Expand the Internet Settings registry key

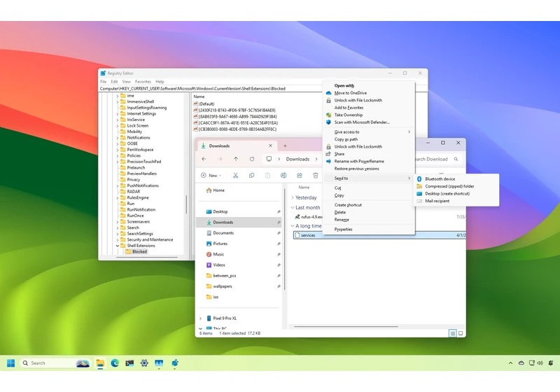(118, 113)
